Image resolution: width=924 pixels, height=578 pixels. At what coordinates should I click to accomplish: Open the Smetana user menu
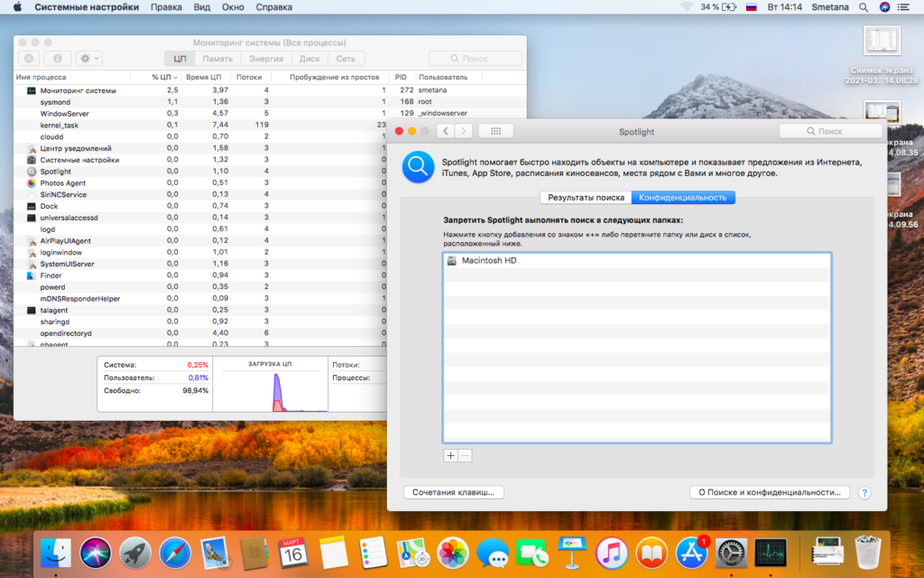830,7
